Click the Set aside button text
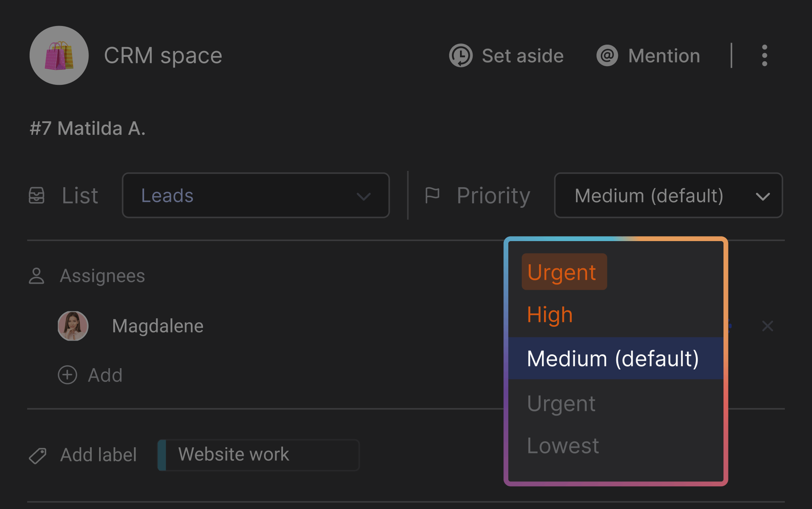Image resolution: width=812 pixels, height=509 pixels. tap(523, 56)
